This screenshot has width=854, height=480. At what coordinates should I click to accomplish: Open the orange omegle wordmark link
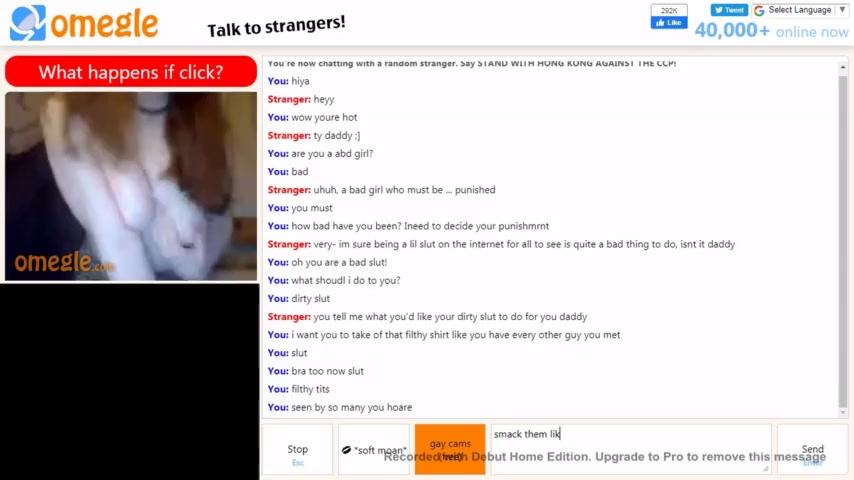point(105,24)
